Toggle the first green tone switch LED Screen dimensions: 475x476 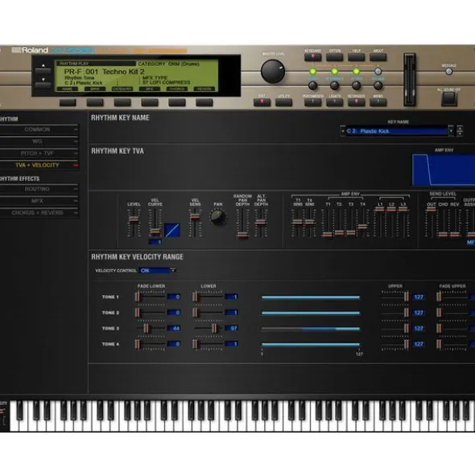point(312,72)
